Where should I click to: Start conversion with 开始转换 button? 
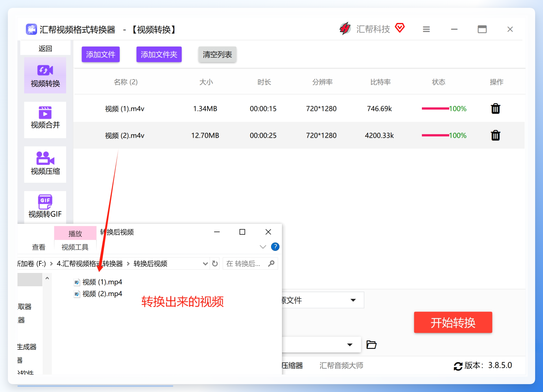point(453,322)
